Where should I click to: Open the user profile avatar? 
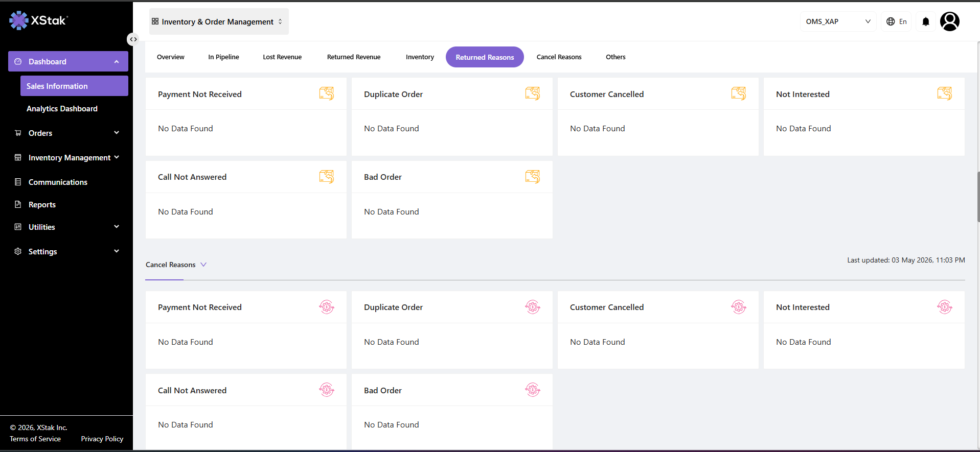pyautogui.click(x=950, y=21)
